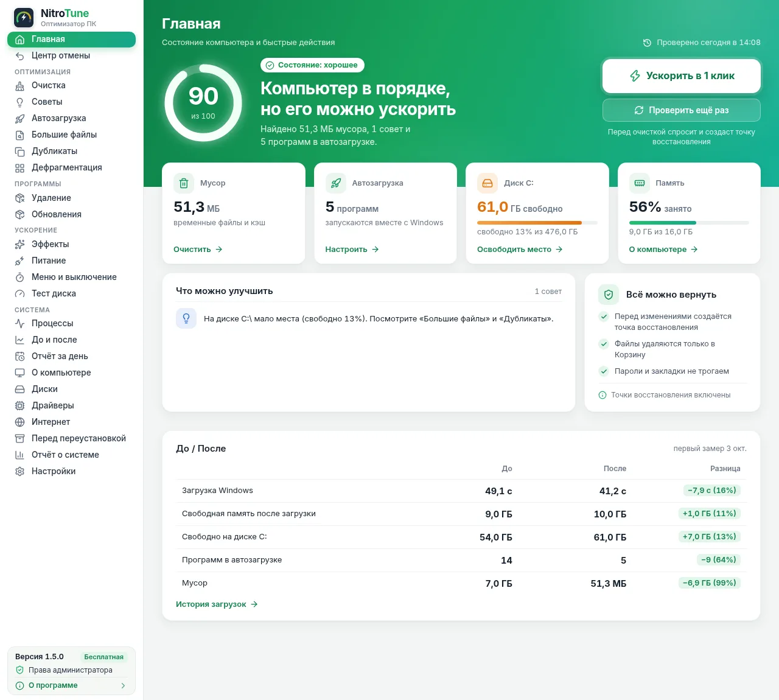779x700 pixels.
Task: Click the −7,9 с (16%) difference badge
Action: click(712, 491)
